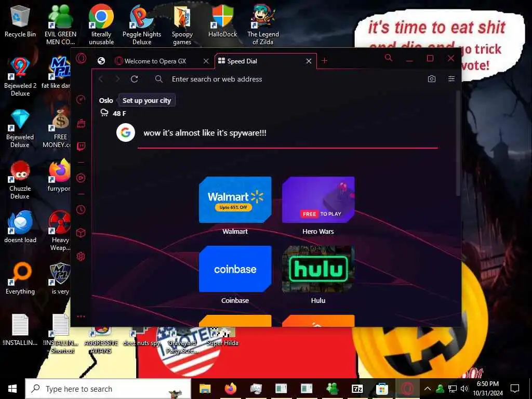Open GX Control speedometer in sidebar
Image resolution: width=532 pixels, height=399 pixels.
(x=81, y=99)
